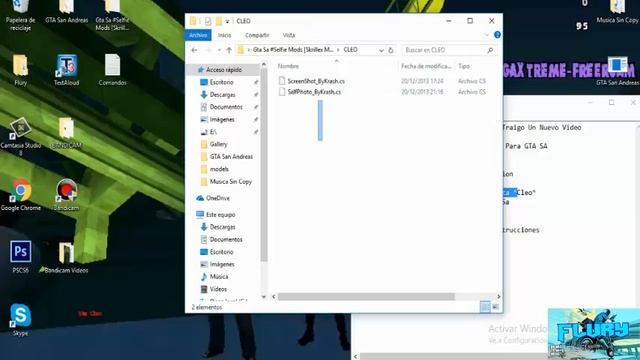Refresh the CLEO folder view

391,50
